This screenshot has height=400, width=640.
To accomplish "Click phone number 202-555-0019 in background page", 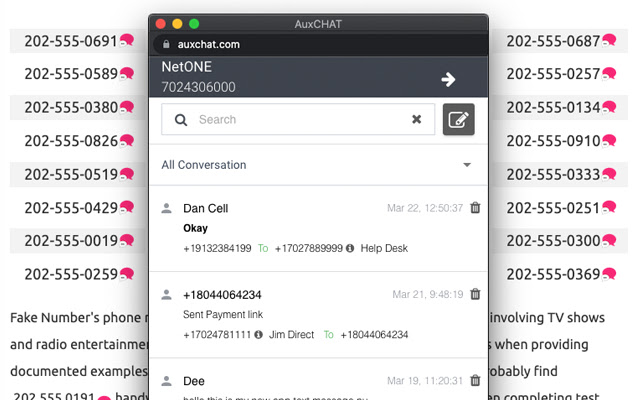I will tap(71, 240).
